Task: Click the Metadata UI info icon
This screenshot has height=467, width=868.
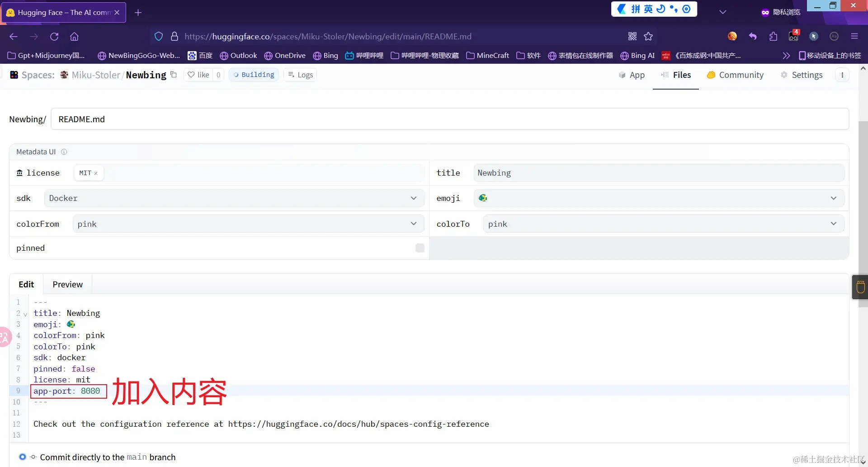Action: [x=64, y=152]
